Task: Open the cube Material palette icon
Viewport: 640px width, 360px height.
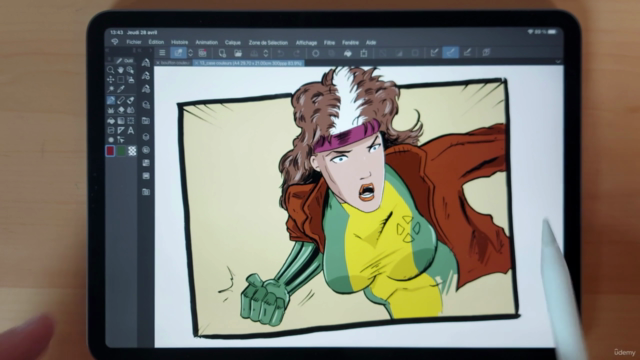Action: (146, 137)
